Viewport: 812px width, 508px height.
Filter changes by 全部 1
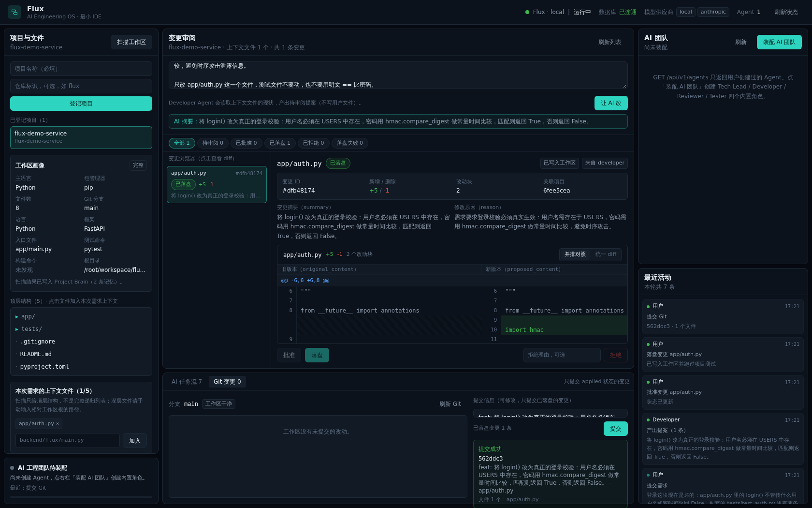182,143
